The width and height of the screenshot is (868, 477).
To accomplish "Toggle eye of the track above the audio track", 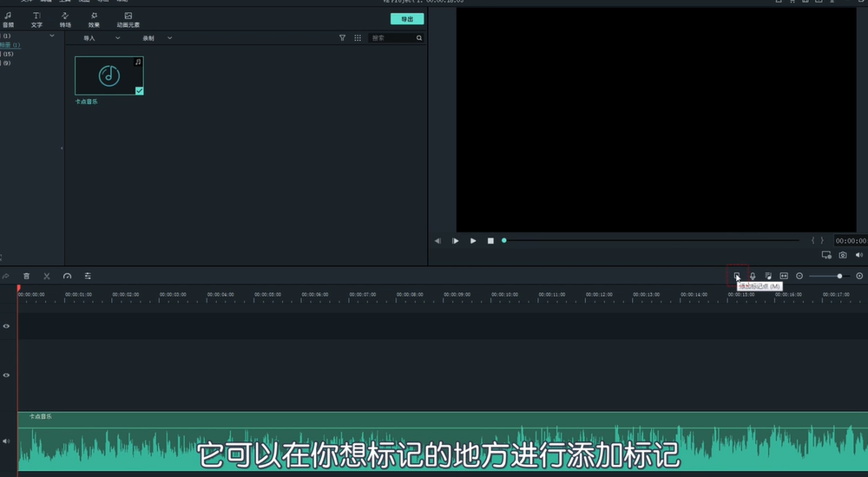I will point(6,376).
